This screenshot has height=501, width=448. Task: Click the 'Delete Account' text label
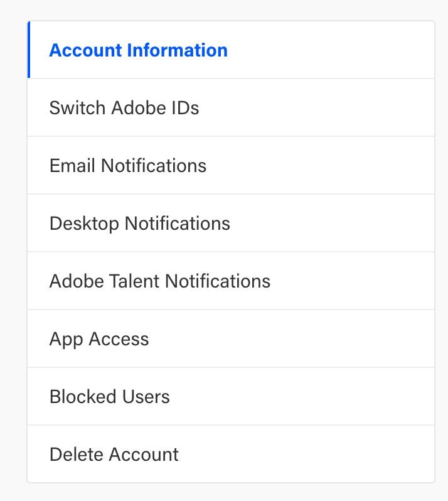pos(114,455)
